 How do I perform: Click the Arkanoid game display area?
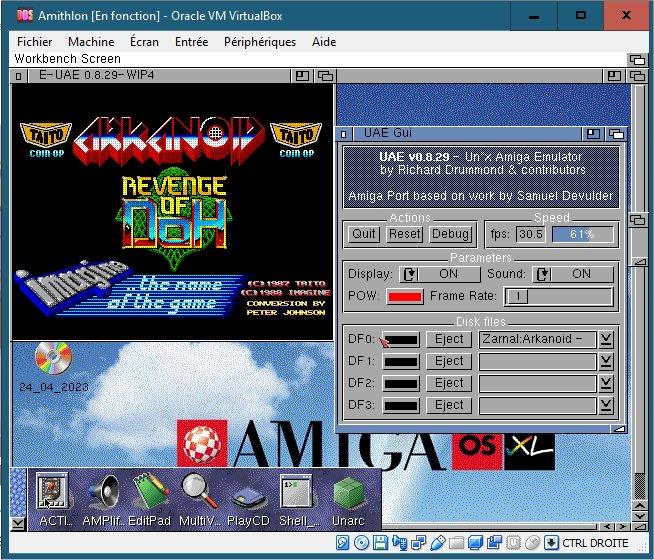[x=173, y=212]
